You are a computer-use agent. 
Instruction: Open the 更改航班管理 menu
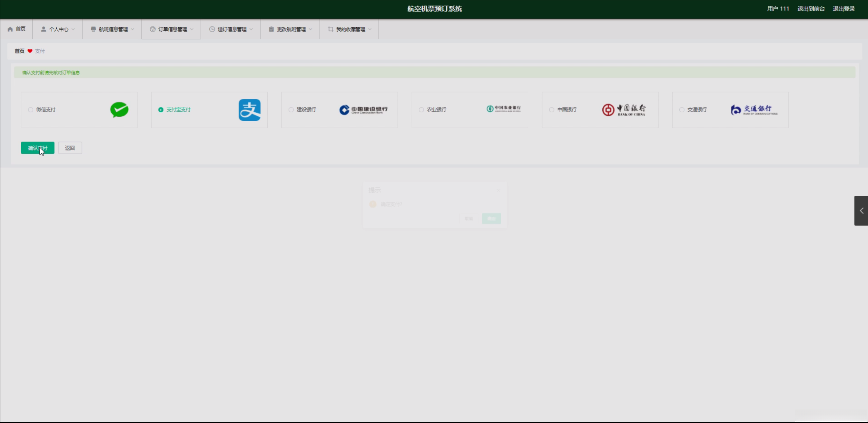290,29
